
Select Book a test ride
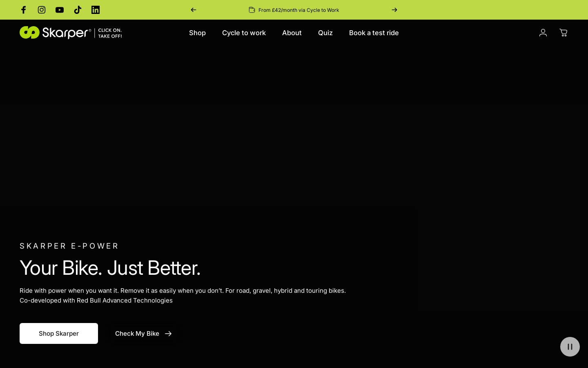[x=374, y=33]
